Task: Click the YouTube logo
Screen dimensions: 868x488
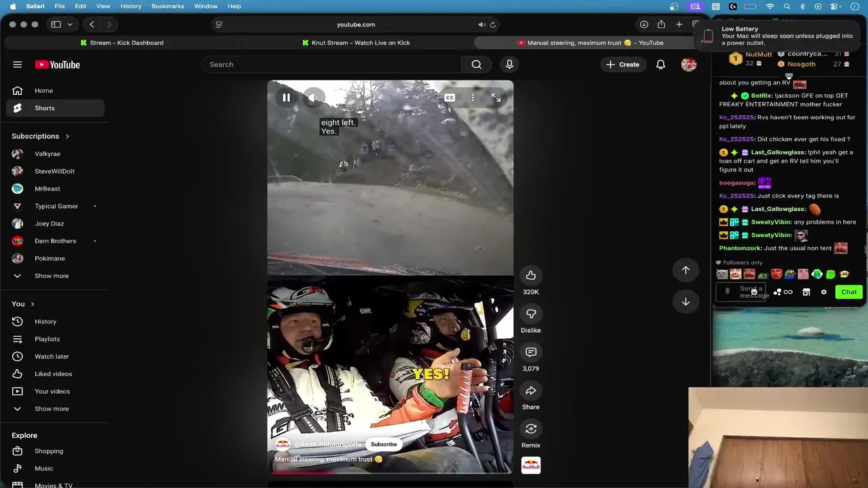Action: pos(58,64)
